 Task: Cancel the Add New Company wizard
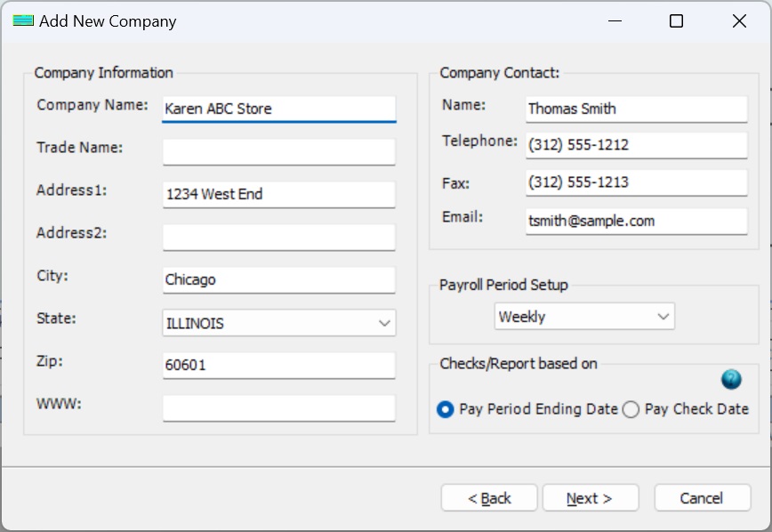pyautogui.click(x=703, y=497)
